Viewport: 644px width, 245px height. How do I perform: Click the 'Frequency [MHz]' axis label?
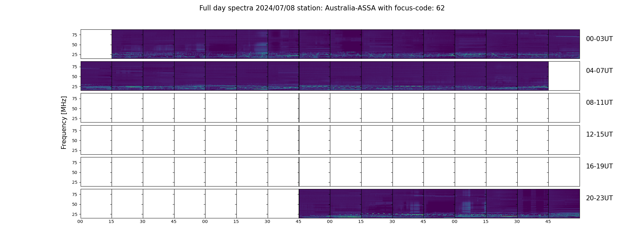click(64, 123)
